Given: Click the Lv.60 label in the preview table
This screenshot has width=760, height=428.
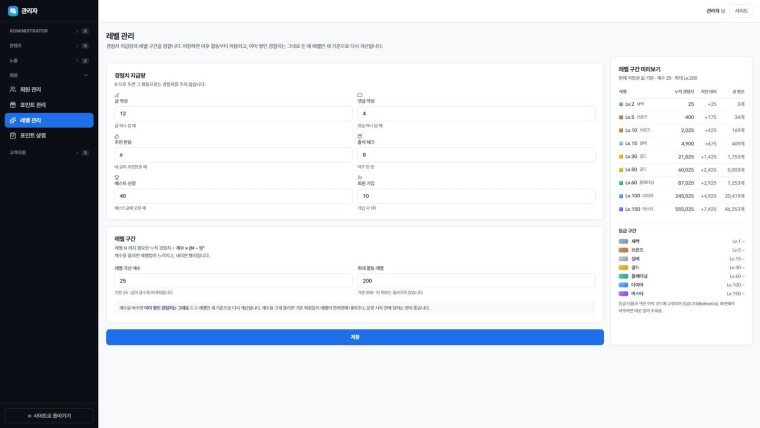Looking at the screenshot, I should click(x=631, y=183).
